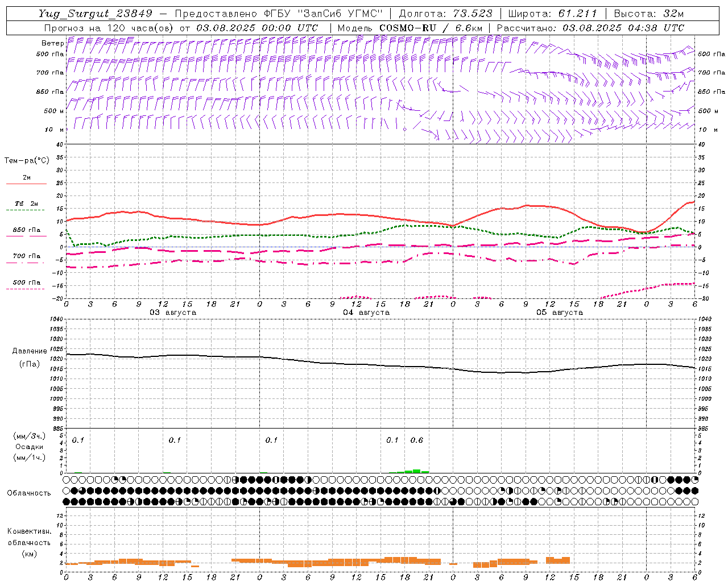The image size is (728, 582).
Task: Click the Тем-ра(°C) panel label
Action: click(27, 161)
